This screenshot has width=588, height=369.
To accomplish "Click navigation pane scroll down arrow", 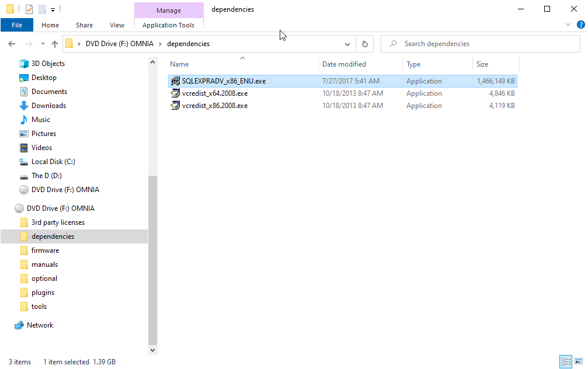I will (x=152, y=350).
